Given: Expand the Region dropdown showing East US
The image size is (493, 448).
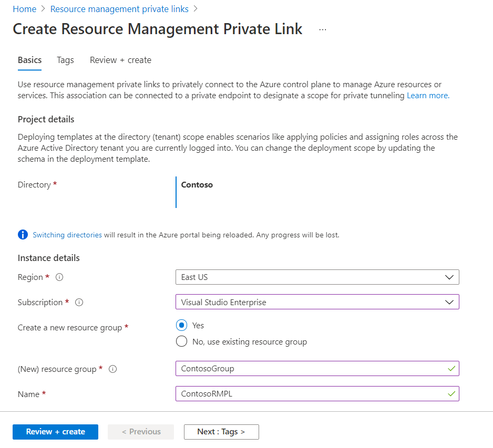Looking at the screenshot, I should click(317, 277).
